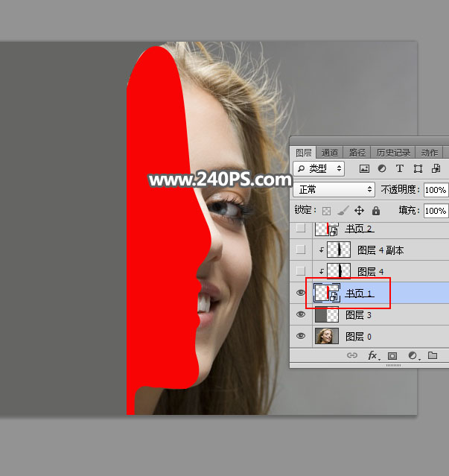Click the 图层 4 layer thumbnail
The width and height of the screenshot is (449, 476).
pos(339,270)
